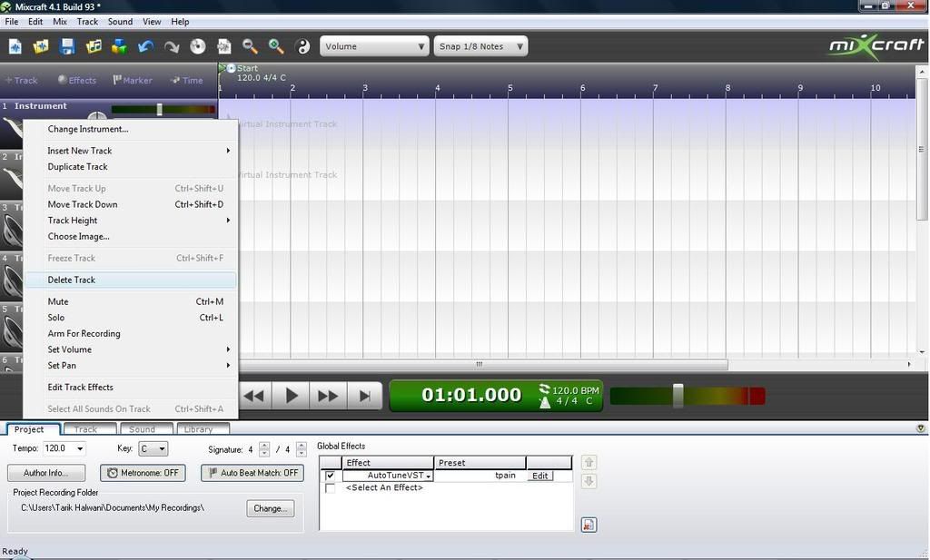Viewport: 930px width, 560px height.
Task: Click the Burn CD disc icon
Action: pos(197,46)
